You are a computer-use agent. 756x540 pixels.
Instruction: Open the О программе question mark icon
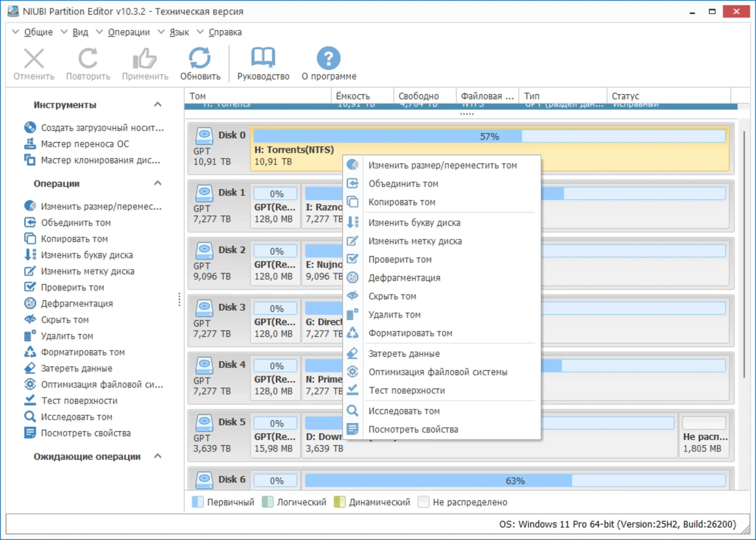[x=328, y=58]
